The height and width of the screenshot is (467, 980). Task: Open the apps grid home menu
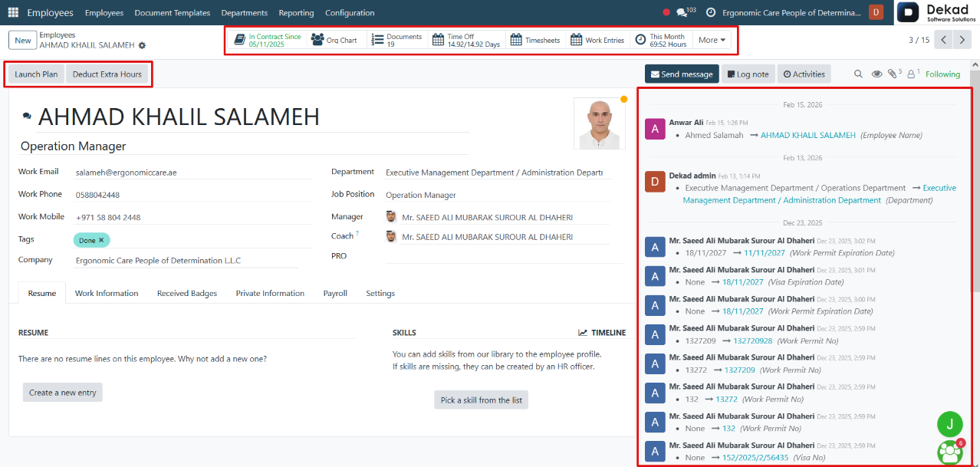click(x=13, y=13)
